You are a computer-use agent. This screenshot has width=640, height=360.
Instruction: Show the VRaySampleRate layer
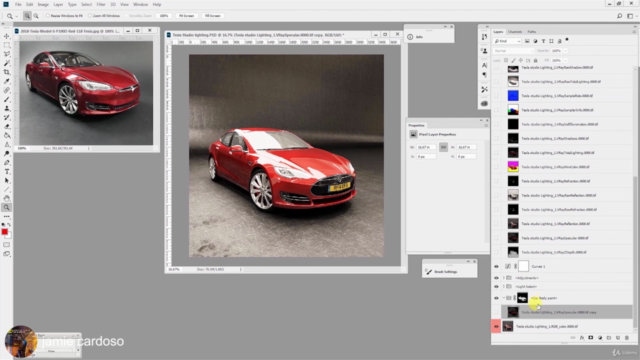click(496, 96)
